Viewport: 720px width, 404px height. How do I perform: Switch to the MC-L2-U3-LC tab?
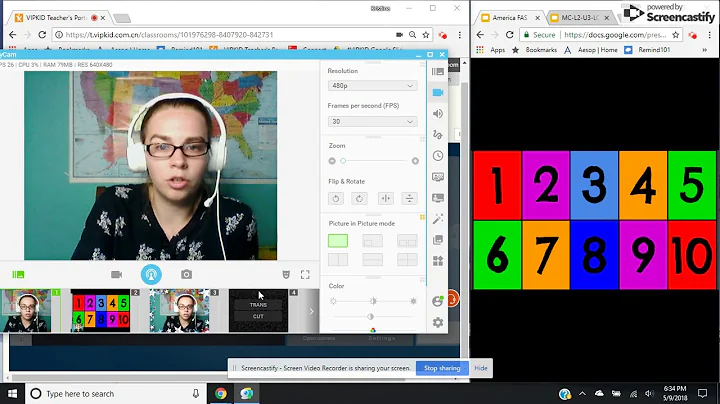580,18
